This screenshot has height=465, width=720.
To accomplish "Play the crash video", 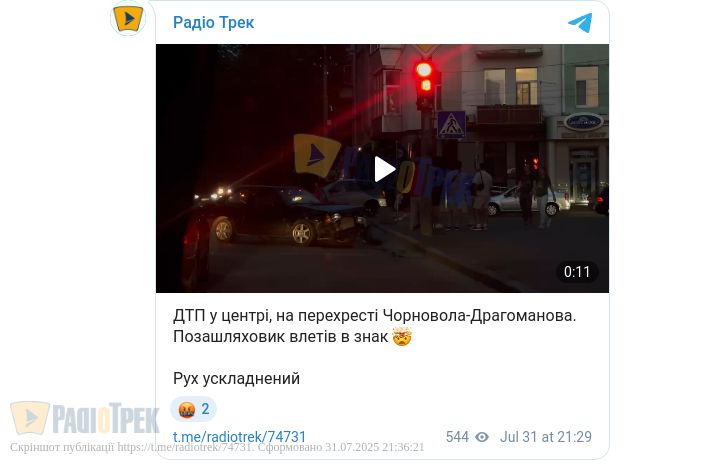I will [385, 169].
